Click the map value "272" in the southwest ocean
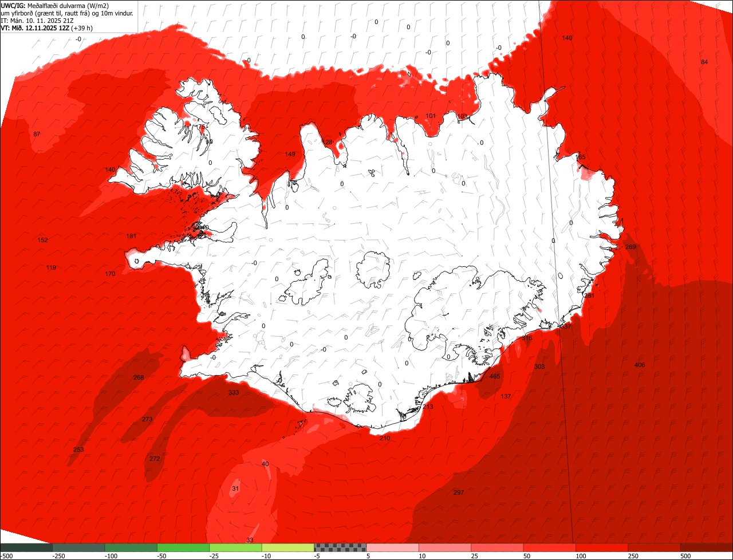The image size is (733, 560). (155, 459)
